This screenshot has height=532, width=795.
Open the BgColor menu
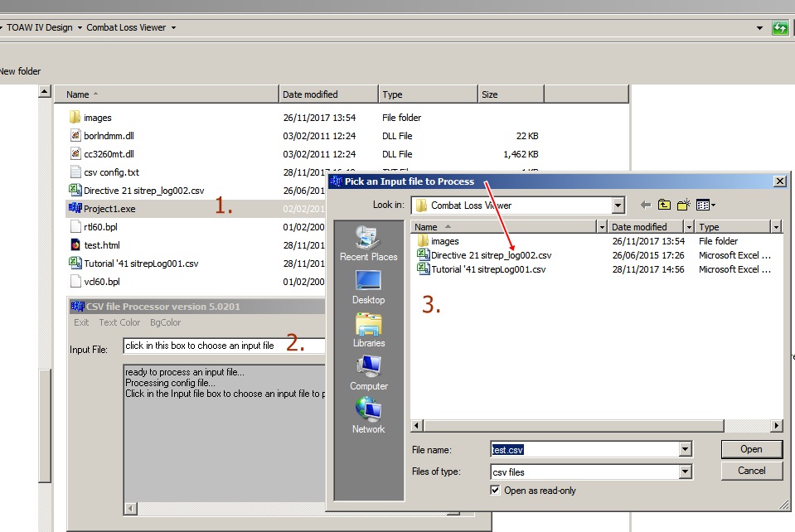coord(165,322)
